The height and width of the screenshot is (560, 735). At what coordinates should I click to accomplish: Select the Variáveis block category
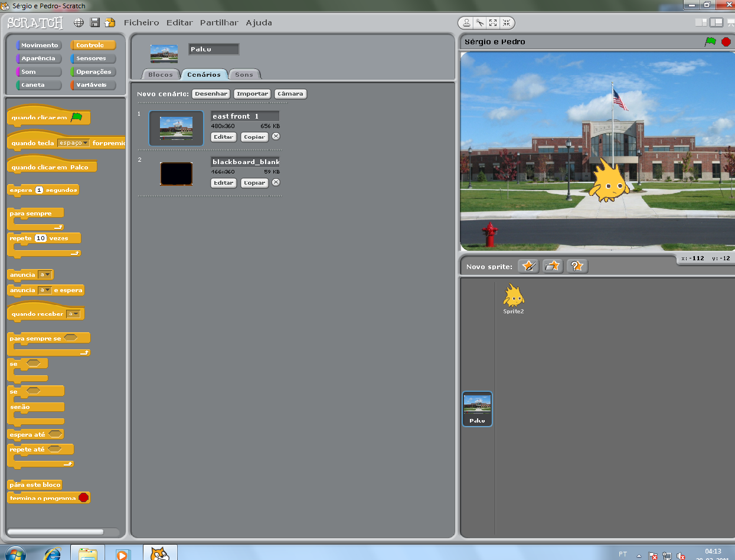coord(93,85)
